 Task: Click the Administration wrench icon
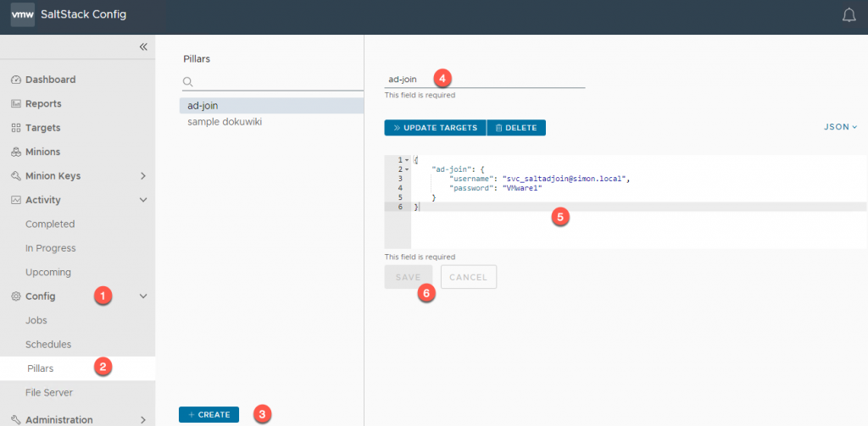click(x=16, y=420)
